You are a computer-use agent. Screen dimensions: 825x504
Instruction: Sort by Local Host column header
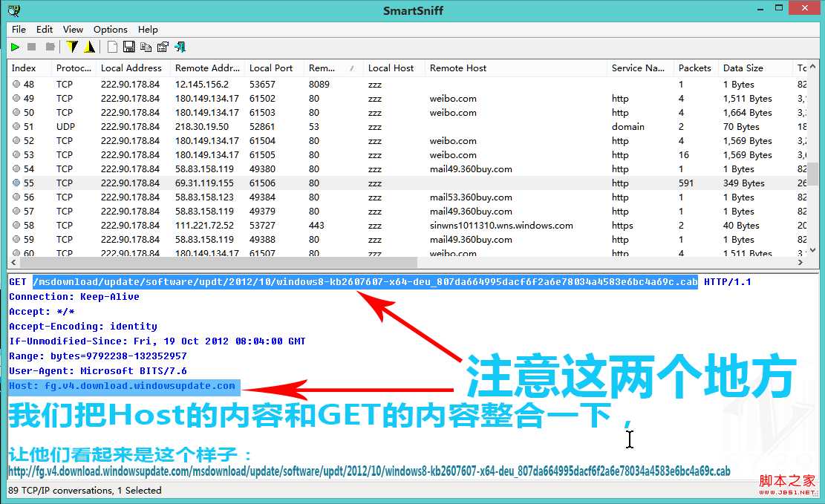[394, 68]
